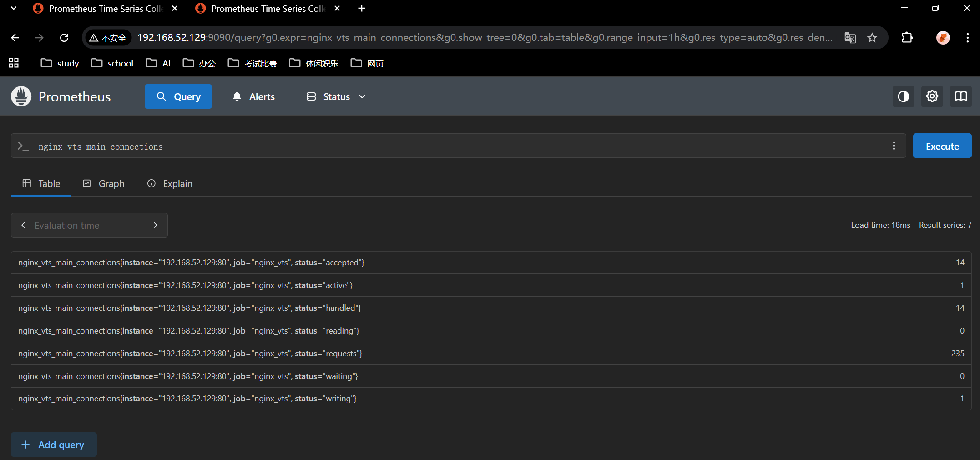Switch to the Explain tab

point(170,183)
